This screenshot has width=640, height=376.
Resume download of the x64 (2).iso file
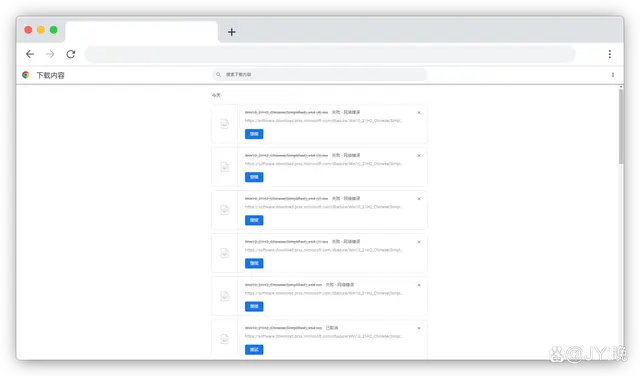pyautogui.click(x=254, y=220)
